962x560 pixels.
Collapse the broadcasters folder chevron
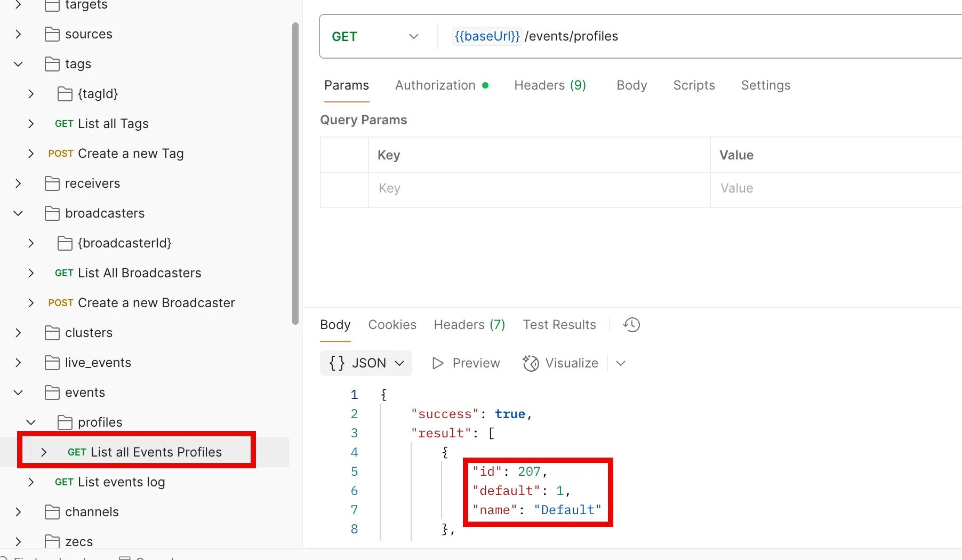[x=18, y=213]
